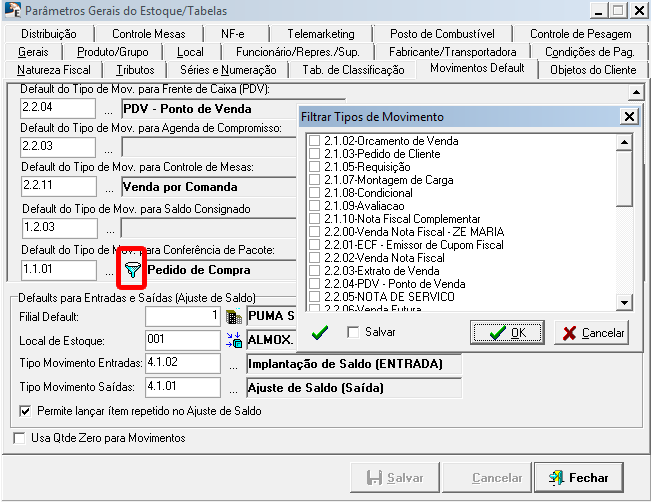Open lookup ellipsis for Tipo Movimento Entradas
651x502 pixels.
(x=234, y=363)
